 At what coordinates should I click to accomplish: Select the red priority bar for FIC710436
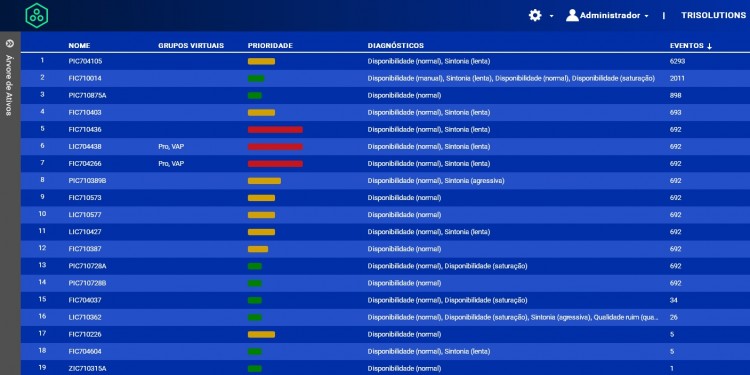275,130
